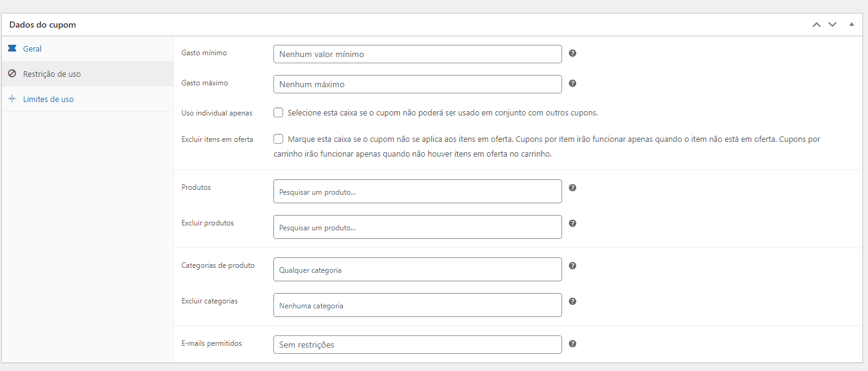Click help icon beside Produtos field
Viewport: 868px width, 371px height.
[x=573, y=188]
